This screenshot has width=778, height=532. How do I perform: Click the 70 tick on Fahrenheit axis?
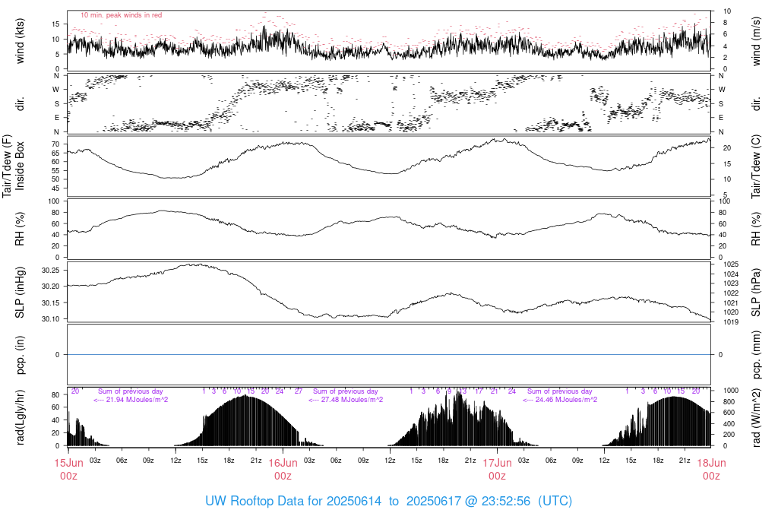pos(55,144)
